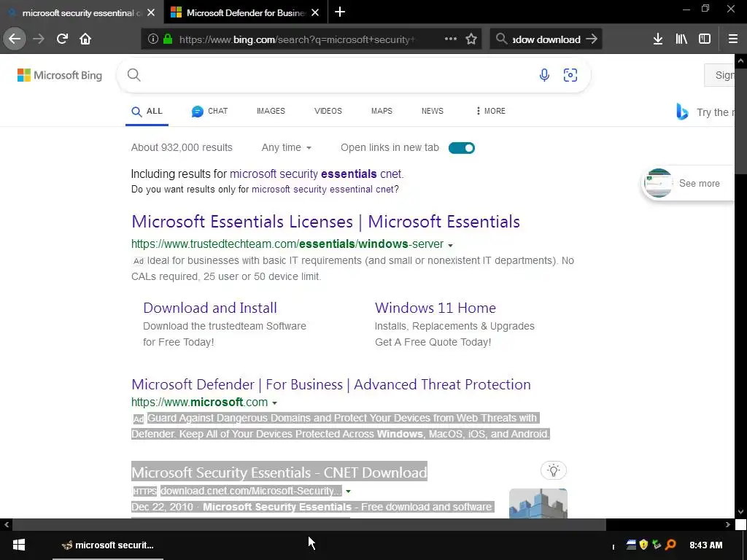Expand arrow next to trustedtechteam.com URL
The image size is (747, 560).
[450, 245]
